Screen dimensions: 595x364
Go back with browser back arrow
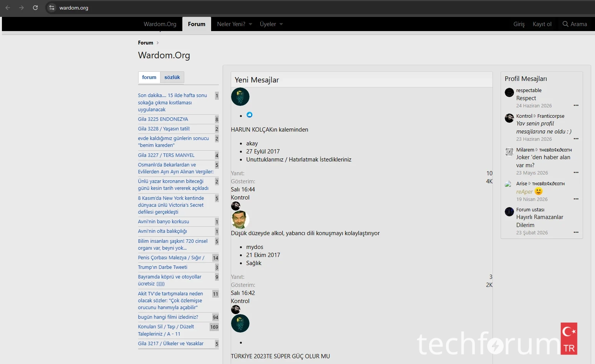coord(8,8)
